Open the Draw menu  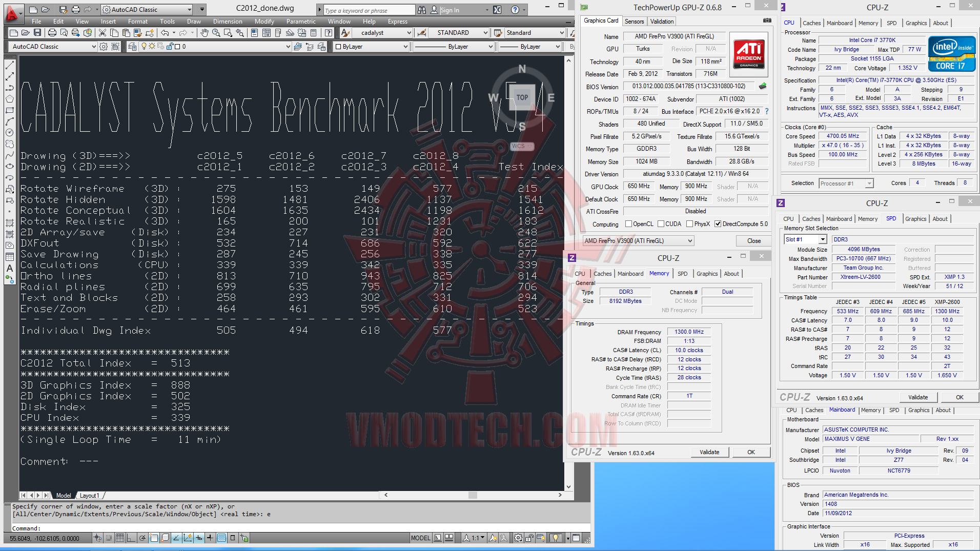194,22
